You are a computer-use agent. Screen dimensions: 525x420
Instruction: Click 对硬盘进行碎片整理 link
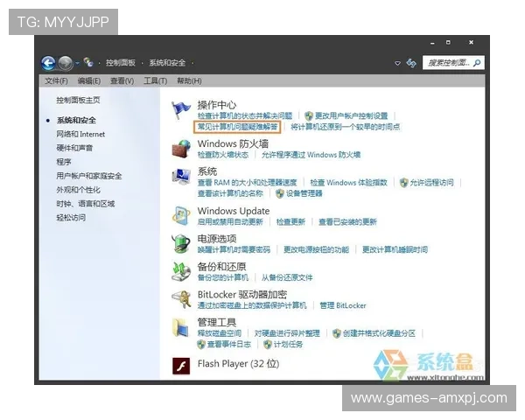[x=287, y=333]
